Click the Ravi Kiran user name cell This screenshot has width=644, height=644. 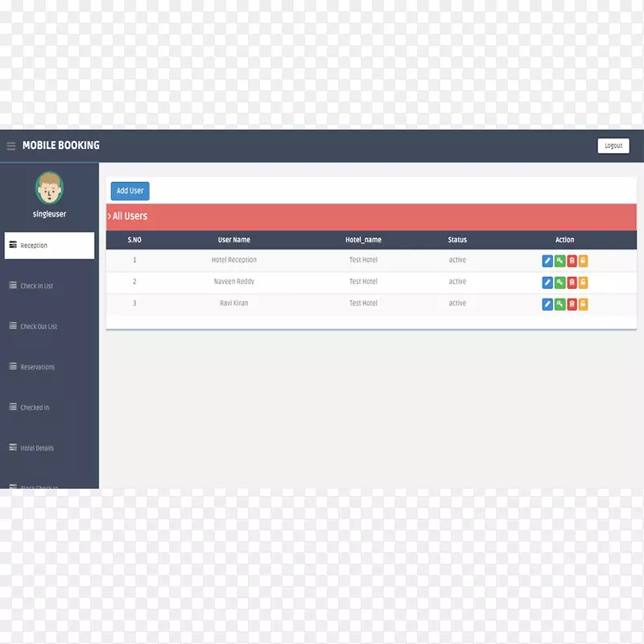(x=233, y=303)
